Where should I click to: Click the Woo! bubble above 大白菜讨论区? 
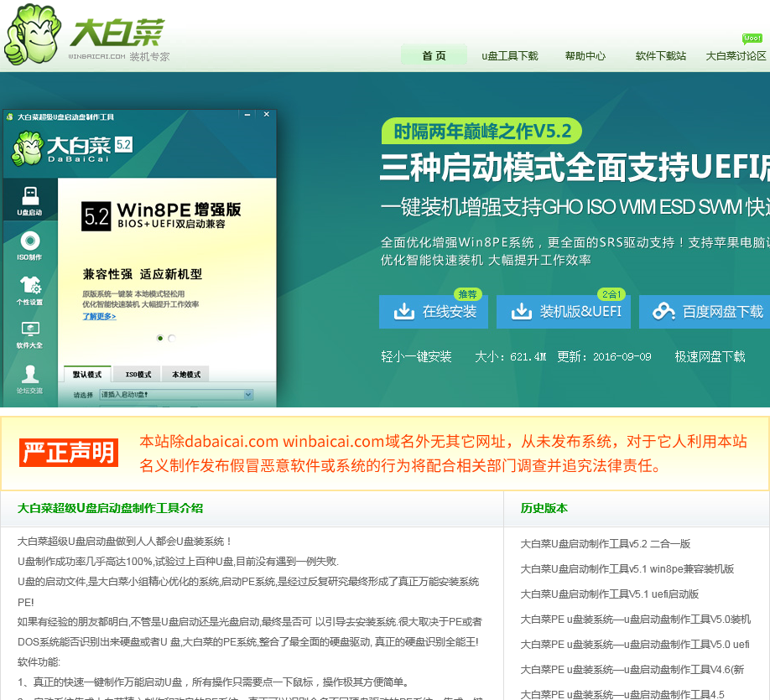(752, 39)
